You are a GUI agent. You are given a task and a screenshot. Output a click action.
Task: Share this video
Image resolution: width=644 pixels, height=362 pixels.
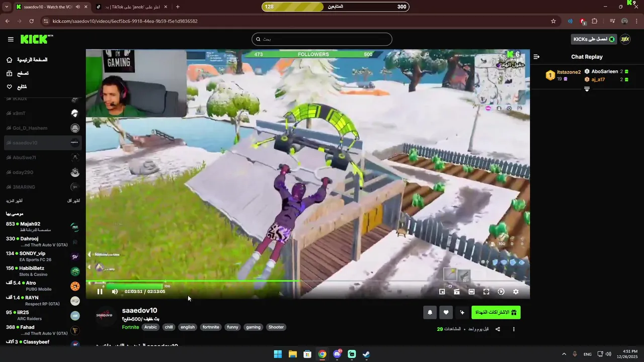(x=498, y=329)
